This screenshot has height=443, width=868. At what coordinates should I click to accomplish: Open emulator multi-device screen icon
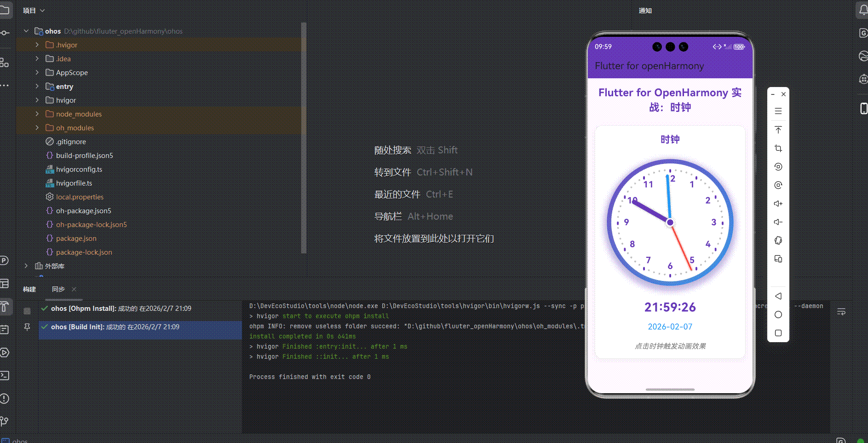778,259
